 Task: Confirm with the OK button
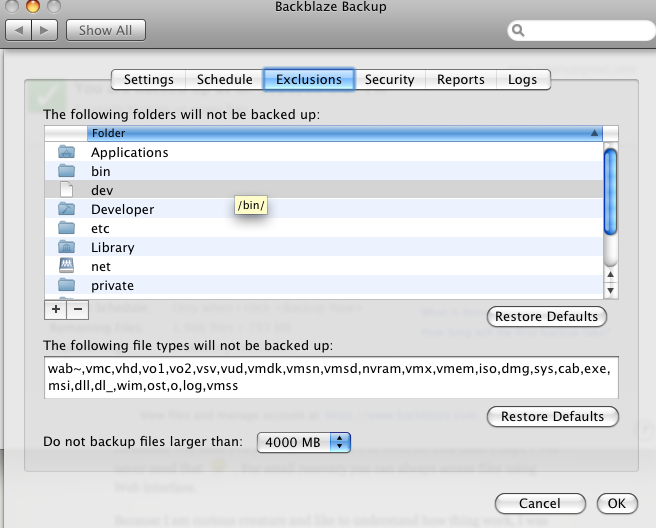click(617, 503)
